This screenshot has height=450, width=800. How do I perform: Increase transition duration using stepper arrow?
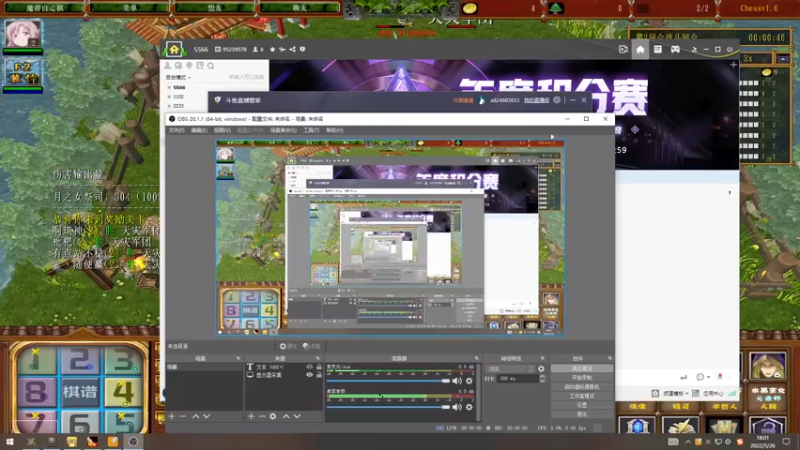[x=542, y=377]
